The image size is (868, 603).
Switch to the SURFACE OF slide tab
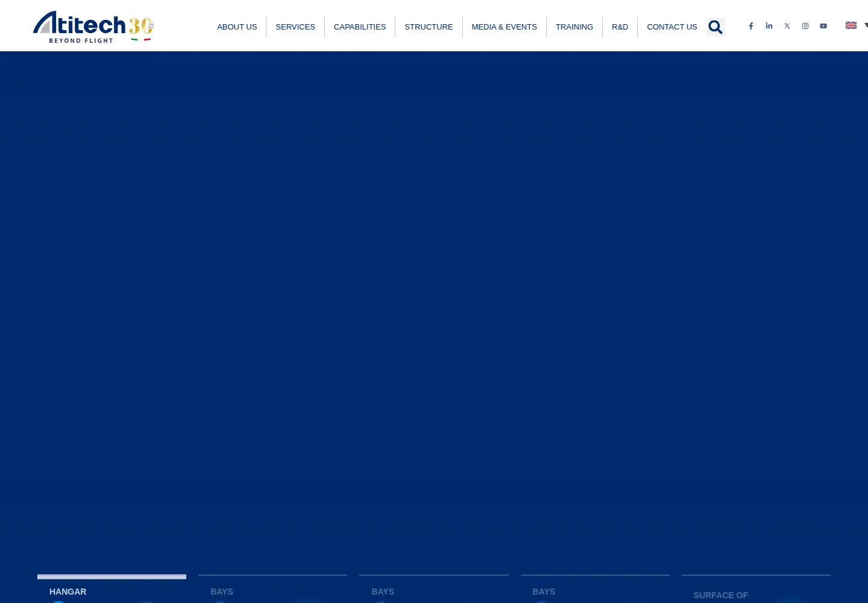coord(756,589)
